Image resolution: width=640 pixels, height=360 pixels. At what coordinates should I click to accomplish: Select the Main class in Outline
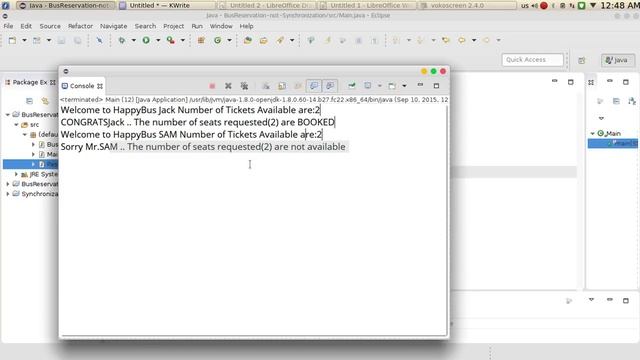[610, 133]
